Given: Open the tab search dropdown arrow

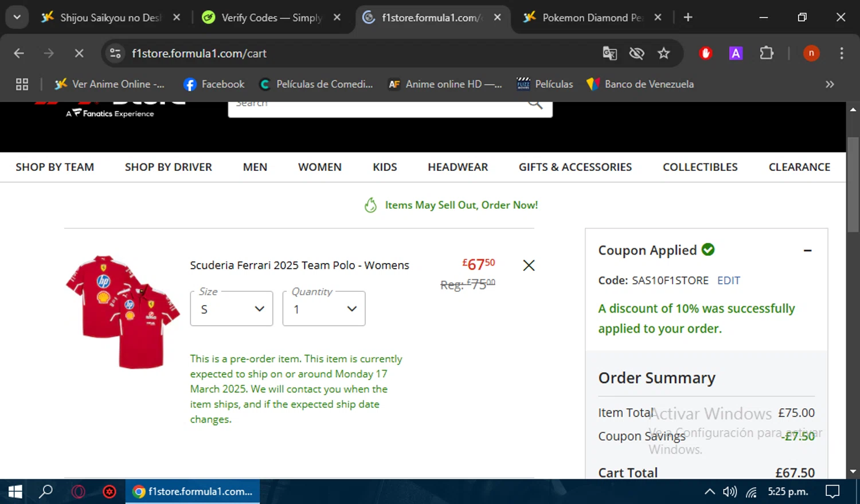Looking at the screenshot, I should tap(17, 17).
